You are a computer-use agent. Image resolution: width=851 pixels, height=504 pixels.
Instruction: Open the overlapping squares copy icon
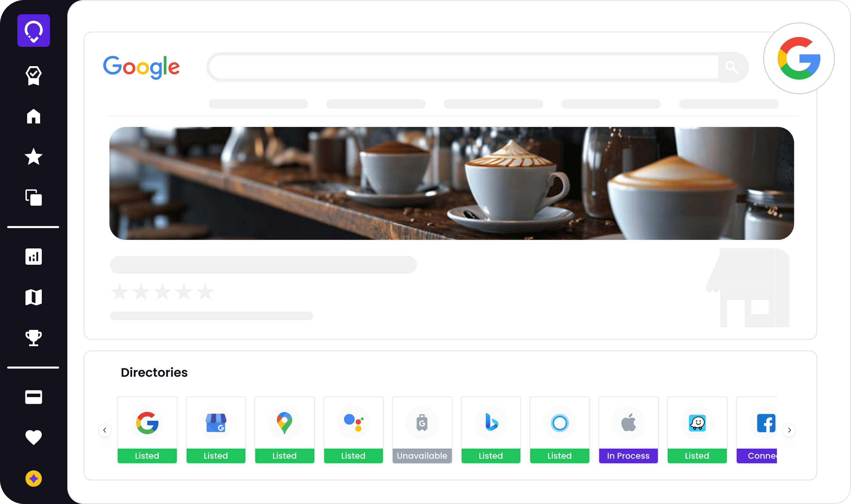33,197
